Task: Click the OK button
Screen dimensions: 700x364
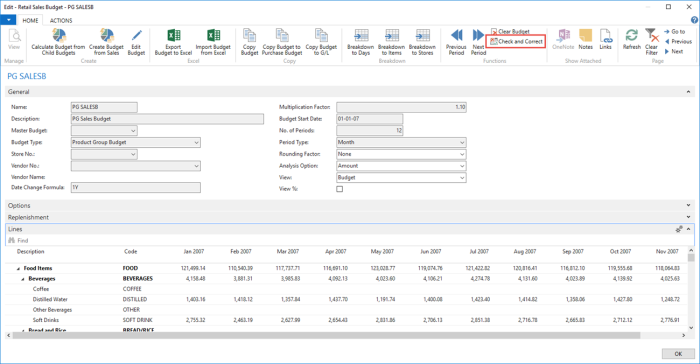Action: [x=678, y=354]
